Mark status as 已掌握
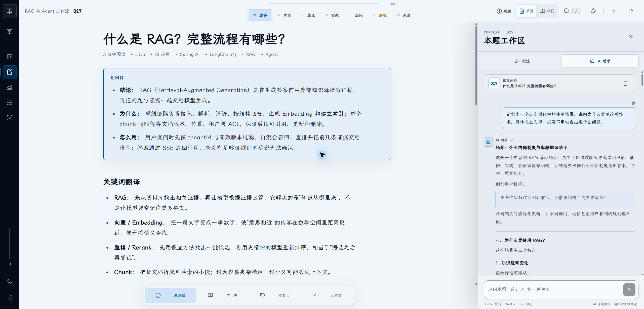644x309 pixels. tap(327, 295)
